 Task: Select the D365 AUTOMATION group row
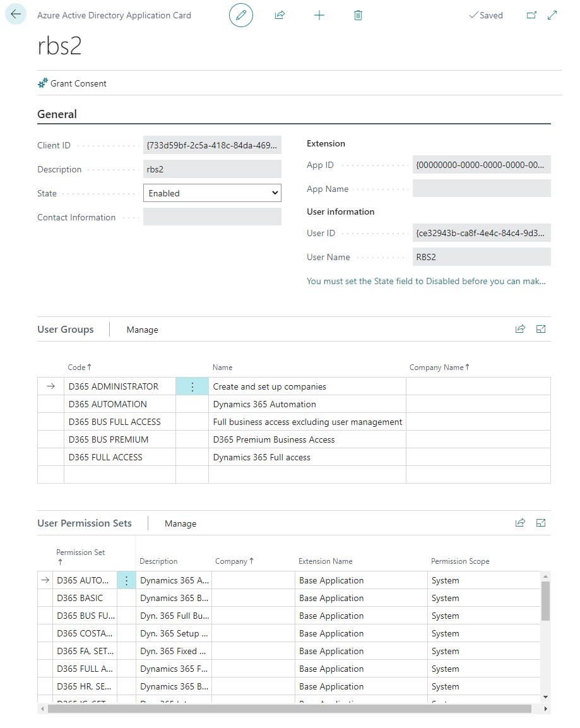[x=293, y=404]
